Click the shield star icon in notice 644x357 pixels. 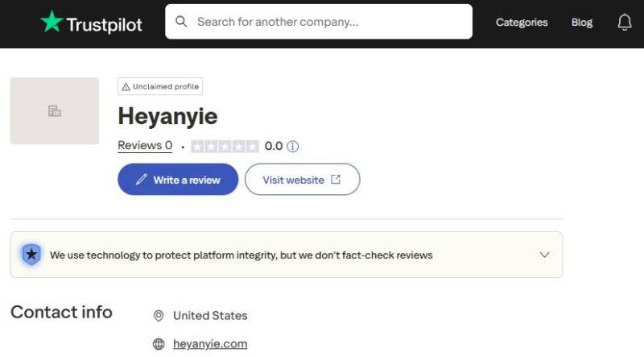(x=31, y=255)
